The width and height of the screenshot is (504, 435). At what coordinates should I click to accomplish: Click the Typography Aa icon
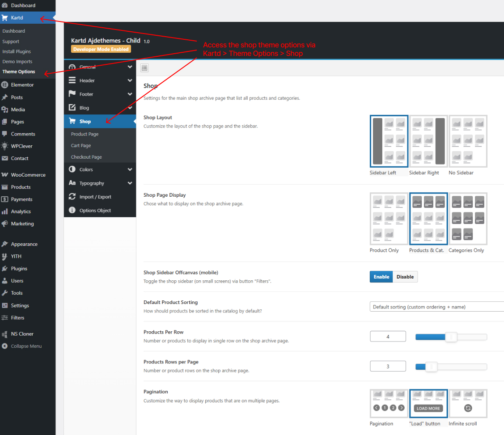tap(72, 183)
